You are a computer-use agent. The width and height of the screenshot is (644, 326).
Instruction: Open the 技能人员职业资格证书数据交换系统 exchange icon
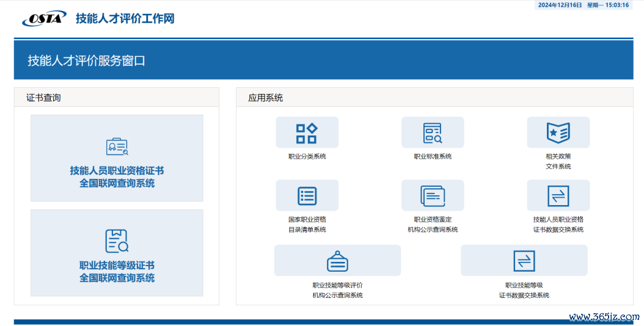pos(558,195)
